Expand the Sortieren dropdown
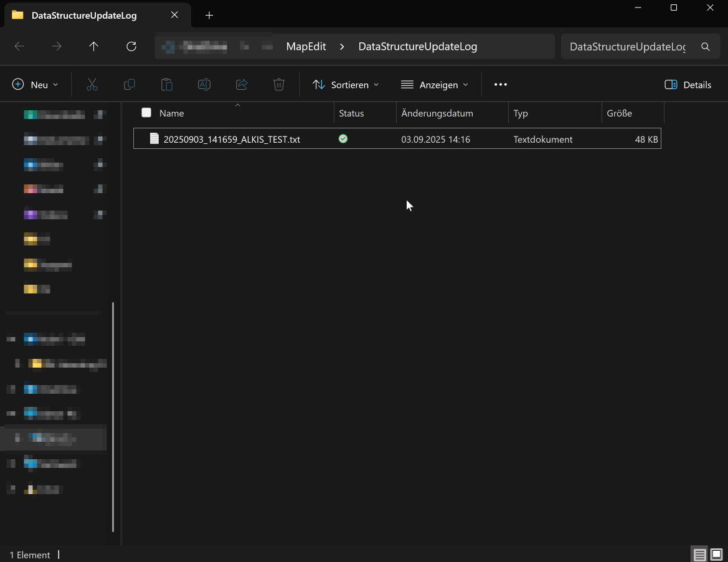 pyautogui.click(x=346, y=85)
